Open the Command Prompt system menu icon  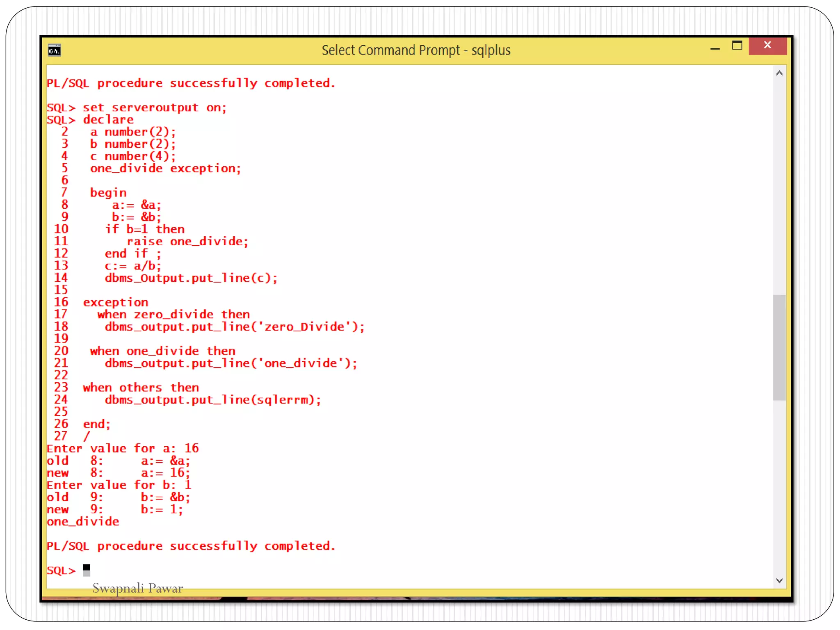click(55, 50)
